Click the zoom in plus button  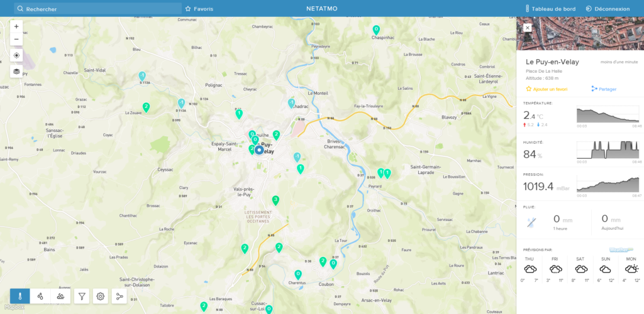[x=16, y=26]
